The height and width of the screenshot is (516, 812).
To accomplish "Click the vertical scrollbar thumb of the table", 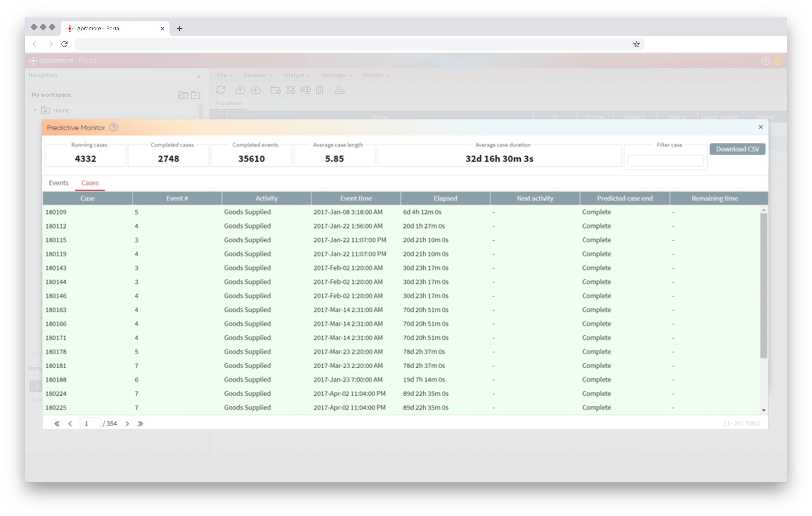I will click(764, 285).
